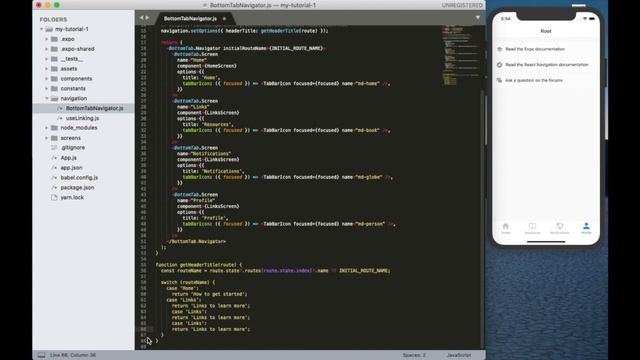Expand the assets folder arrow
The height and width of the screenshot is (360, 640).
coord(47,69)
